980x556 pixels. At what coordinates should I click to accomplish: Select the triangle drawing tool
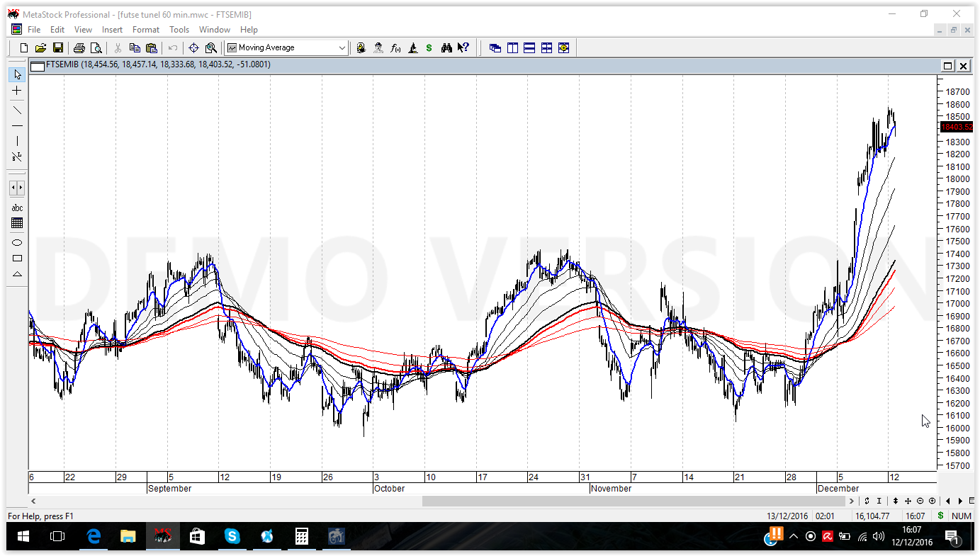(x=17, y=273)
